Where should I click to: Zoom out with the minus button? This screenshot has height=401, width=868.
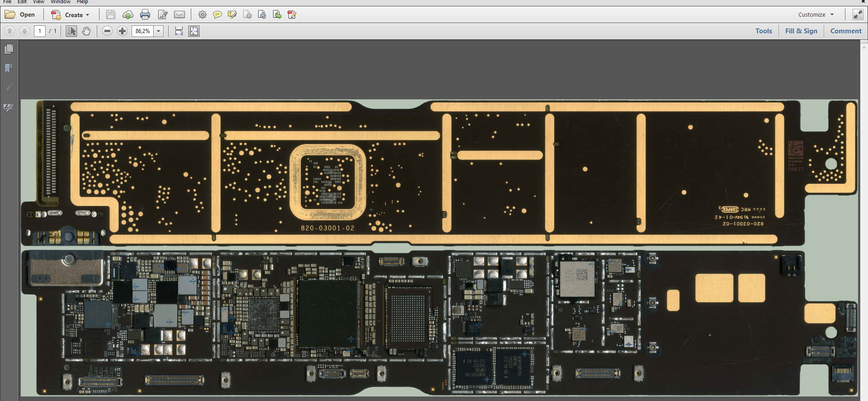tap(107, 31)
